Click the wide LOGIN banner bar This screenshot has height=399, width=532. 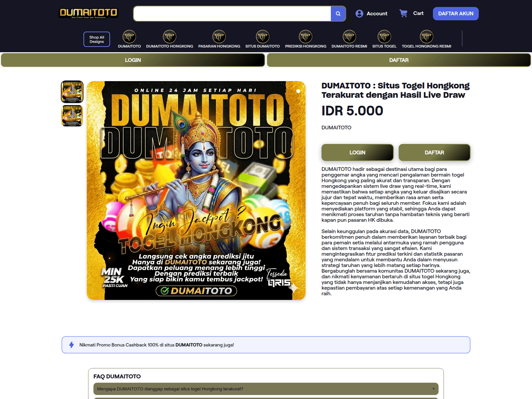pos(133,60)
